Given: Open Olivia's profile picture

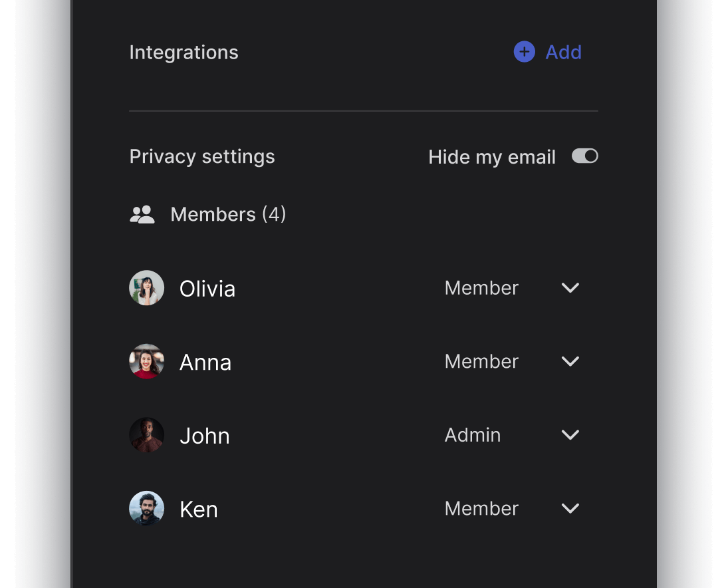Looking at the screenshot, I should [x=146, y=288].
